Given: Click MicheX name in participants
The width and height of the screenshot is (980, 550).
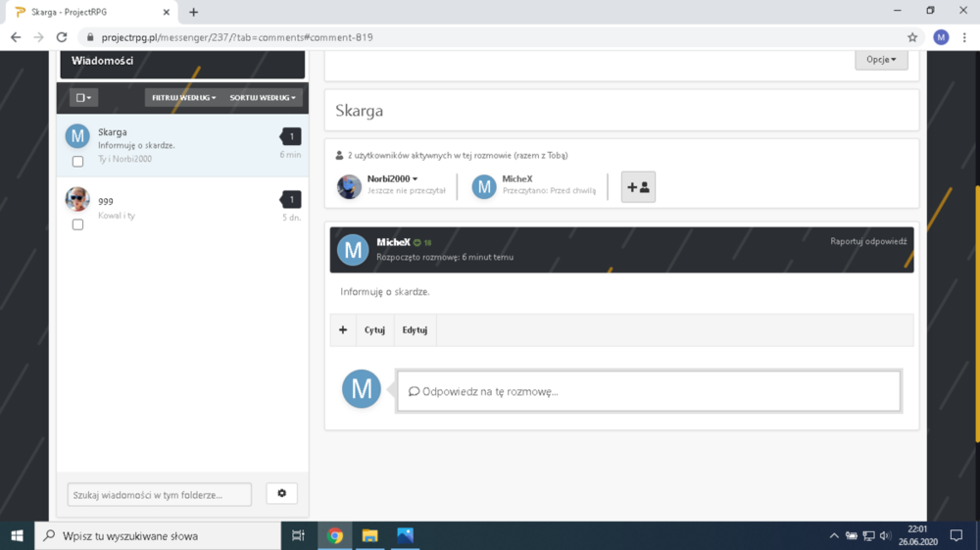Looking at the screenshot, I should click(516, 178).
